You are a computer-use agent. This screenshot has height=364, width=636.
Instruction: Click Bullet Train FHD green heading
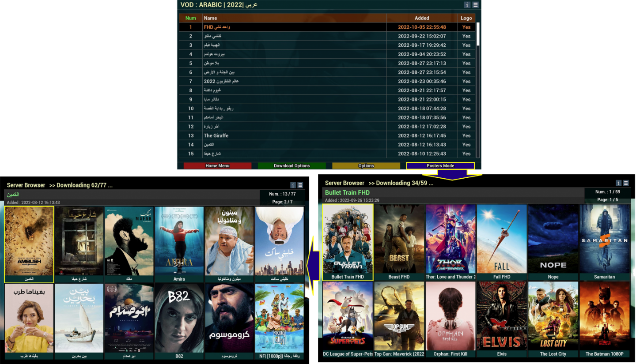[347, 193]
